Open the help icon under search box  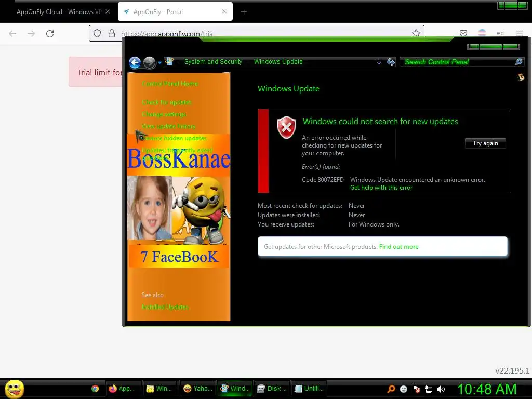521,77
